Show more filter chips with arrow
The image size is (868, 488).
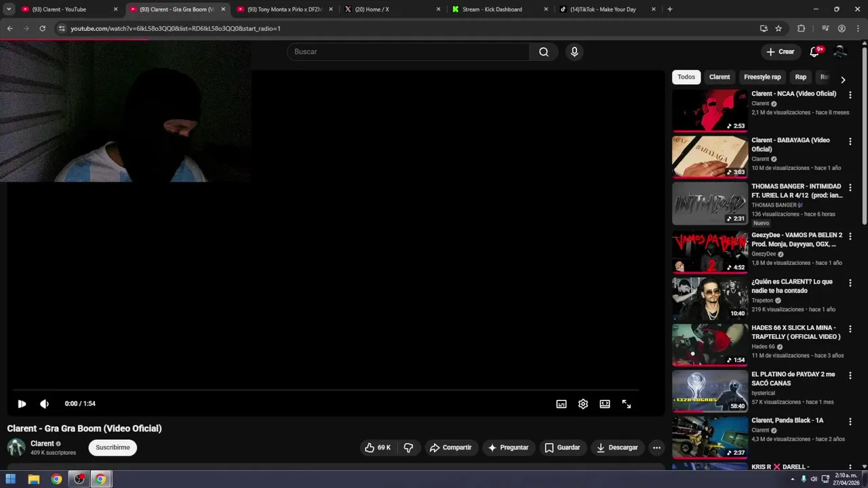843,79
